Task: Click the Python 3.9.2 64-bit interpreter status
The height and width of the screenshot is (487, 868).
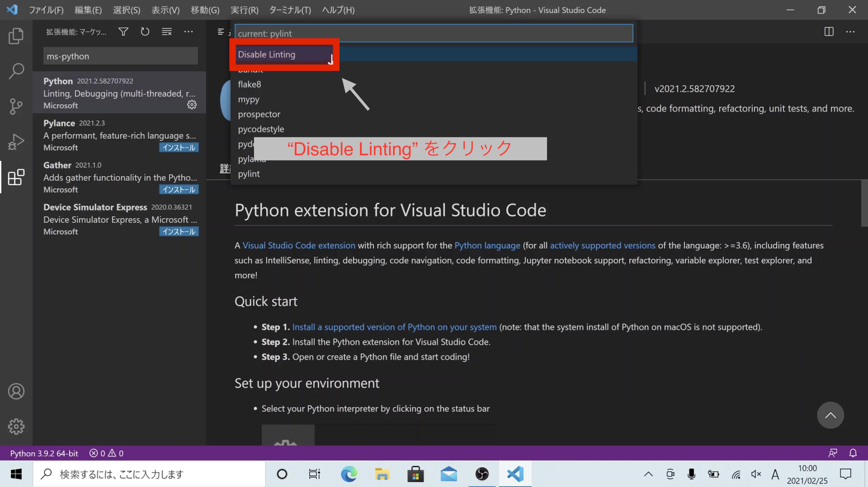Action: tap(44, 453)
